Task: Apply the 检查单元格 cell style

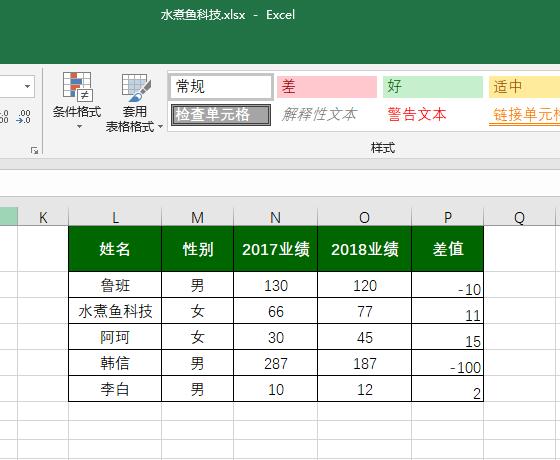Action: [x=221, y=115]
